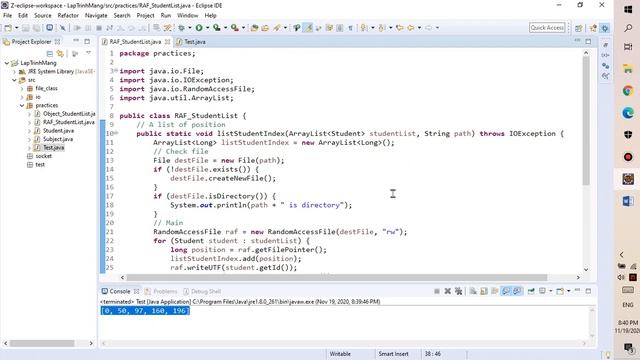Image resolution: width=640 pixels, height=360 pixels.
Task: Open File Explorer from the taskbar
Action: point(628,69)
